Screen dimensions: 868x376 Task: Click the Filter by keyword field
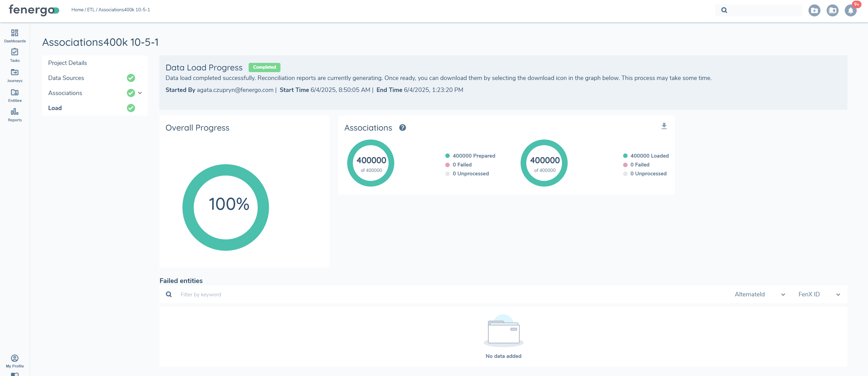tap(274, 294)
